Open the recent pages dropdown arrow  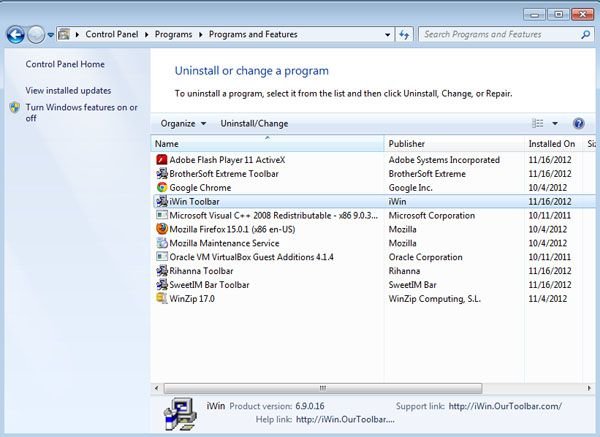click(51, 35)
